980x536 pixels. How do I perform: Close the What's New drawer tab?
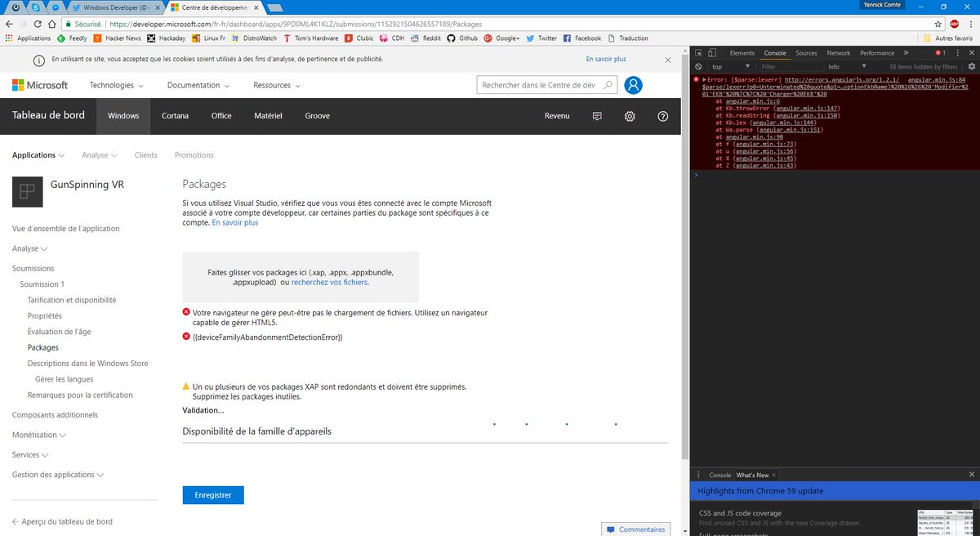(774, 475)
